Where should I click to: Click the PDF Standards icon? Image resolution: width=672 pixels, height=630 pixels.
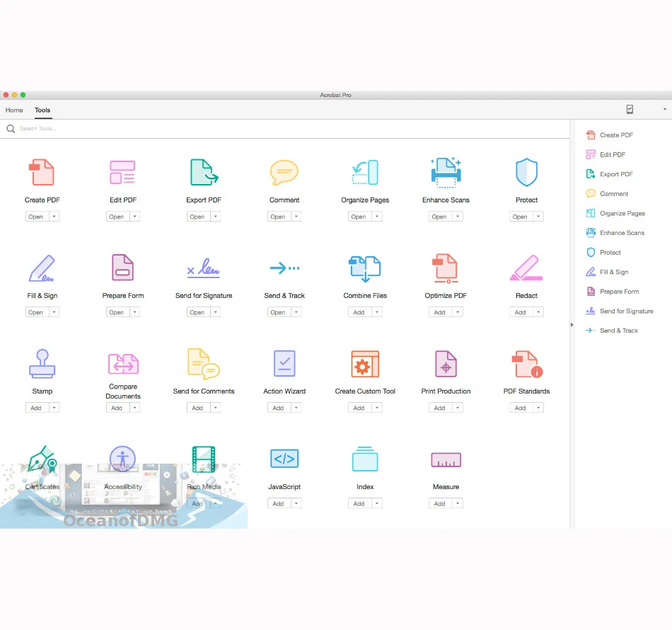click(527, 364)
